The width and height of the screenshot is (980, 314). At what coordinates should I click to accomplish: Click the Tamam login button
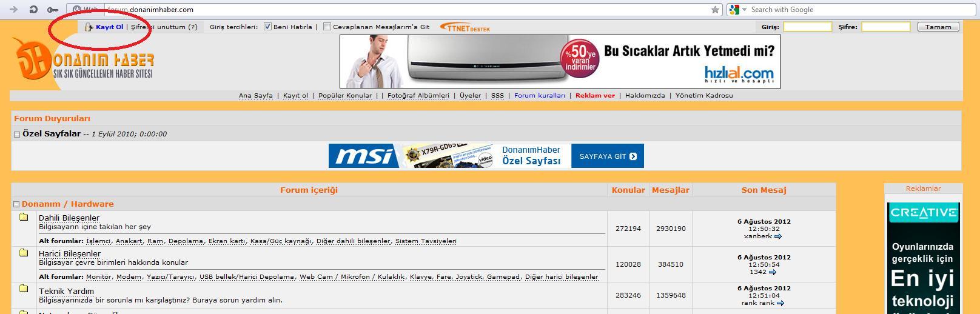(x=938, y=27)
